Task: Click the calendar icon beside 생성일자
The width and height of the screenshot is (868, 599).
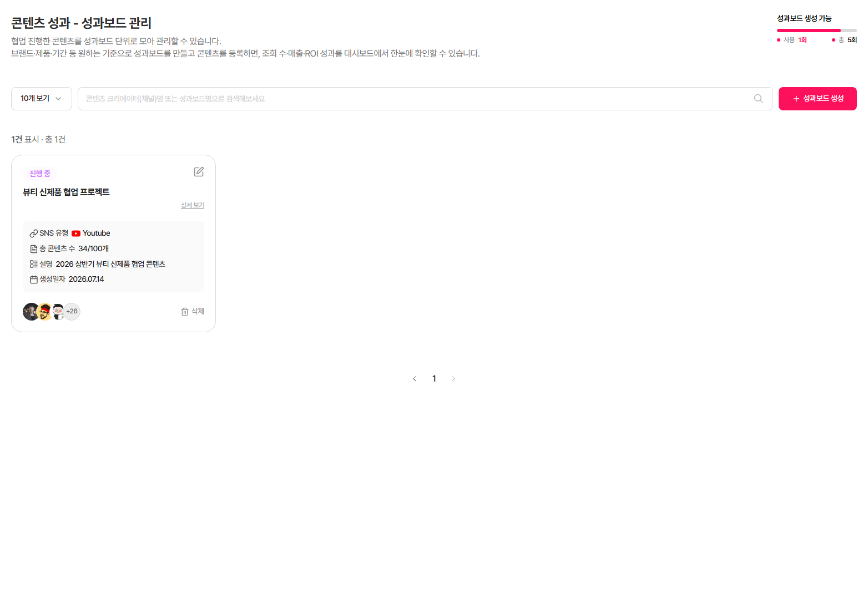Action: [x=34, y=280]
